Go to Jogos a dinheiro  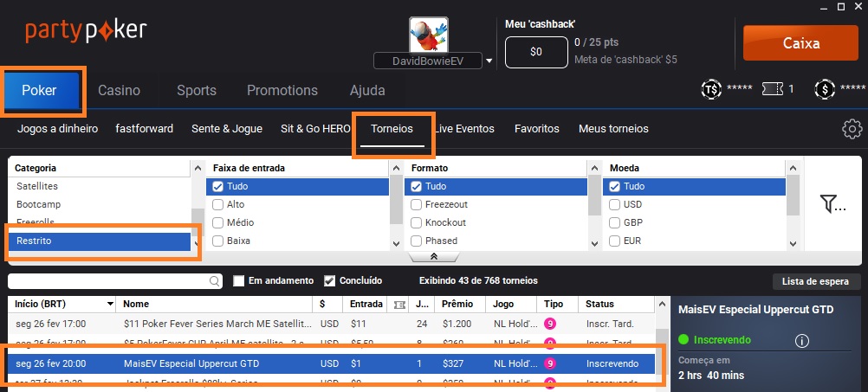pyautogui.click(x=57, y=129)
